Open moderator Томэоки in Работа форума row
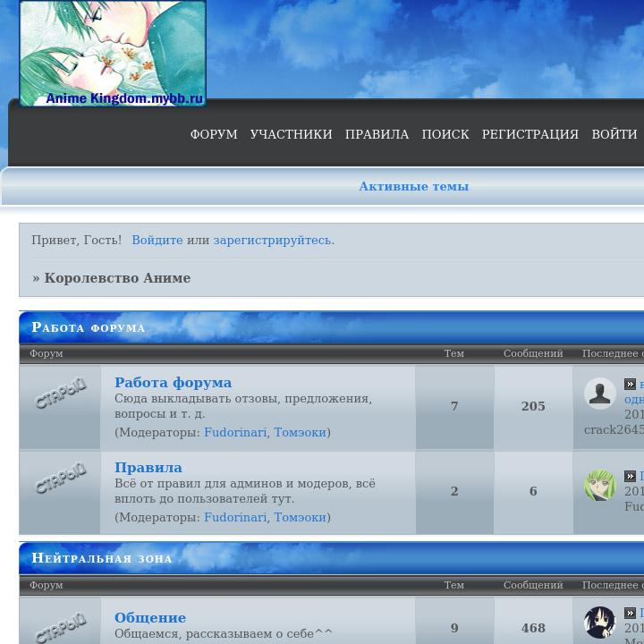This screenshot has width=644, height=644. (x=300, y=433)
